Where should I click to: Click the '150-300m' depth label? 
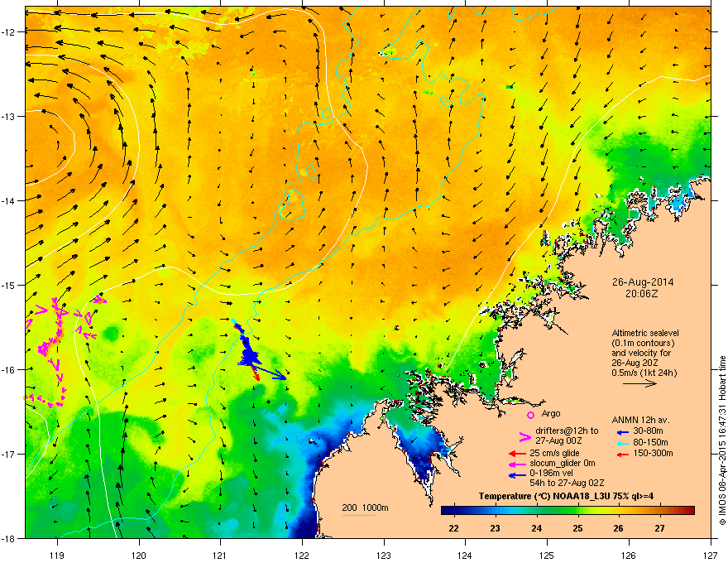pos(653,453)
